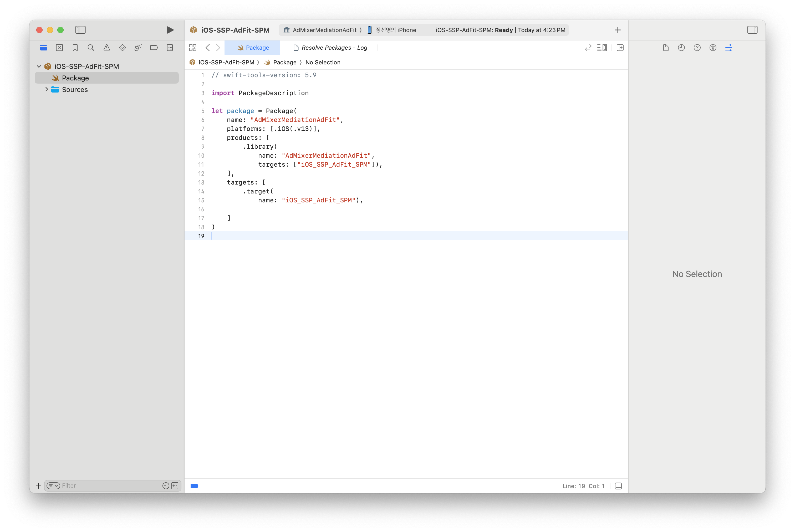Collapse the iOS-SSP-AdFit-SPM project tree
Viewport: 795px width, 532px height.
pos(39,66)
